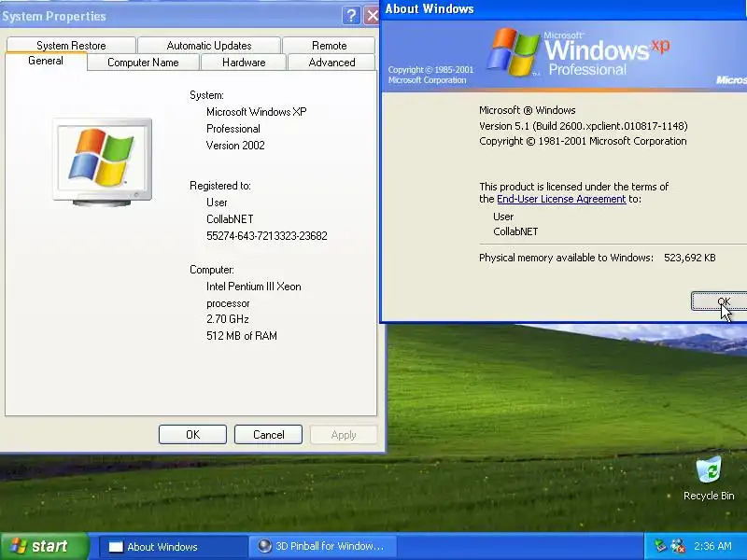Switch to 3D Pinball taskbar button
Screen dimensions: 747x560
[x=322, y=547]
